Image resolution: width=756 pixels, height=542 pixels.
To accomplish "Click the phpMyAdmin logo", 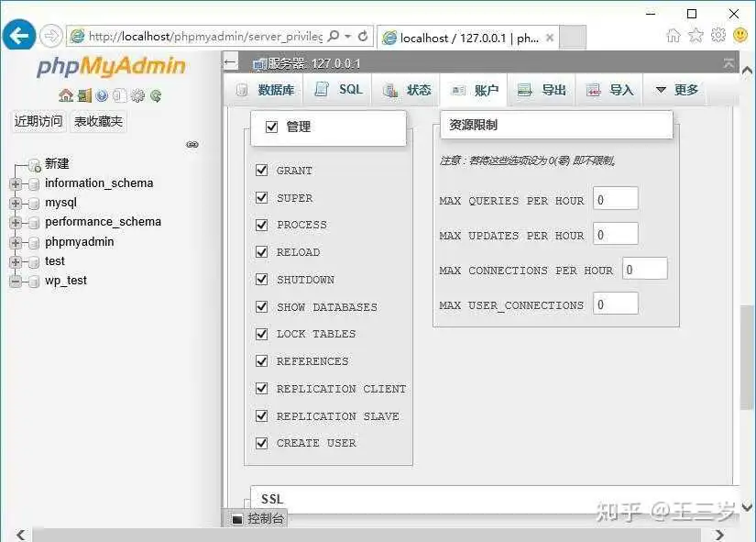I will pyautogui.click(x=112, y=67).
